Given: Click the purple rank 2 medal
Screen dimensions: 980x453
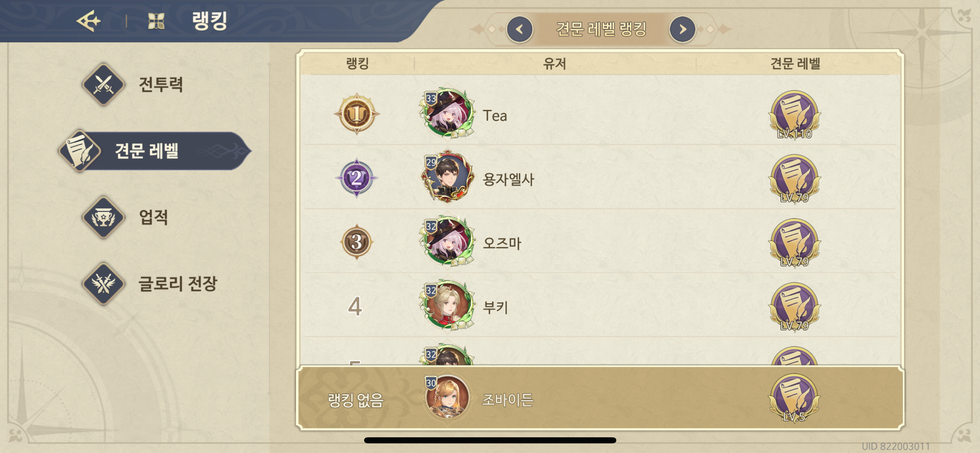Looking at the screenshot, I should pos(356,178).
